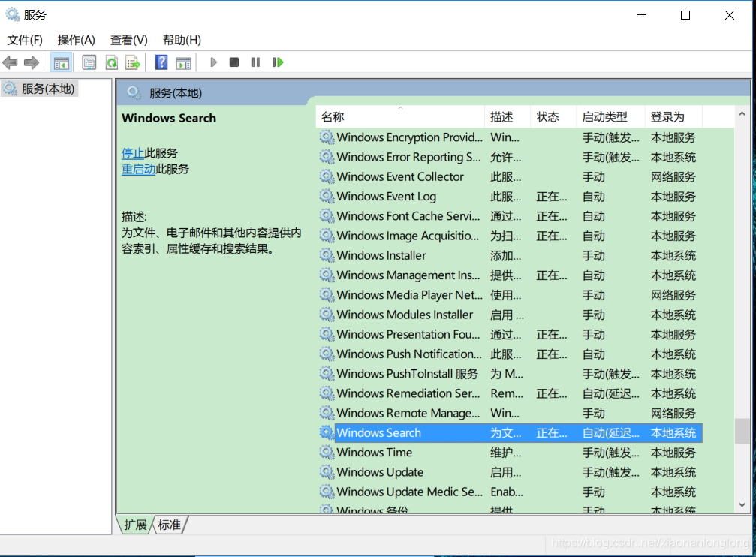Click the Forward arrow toolbar icon
Viewport: 756px width, 557px height.
pyautogui.click(x=32, y=62)
